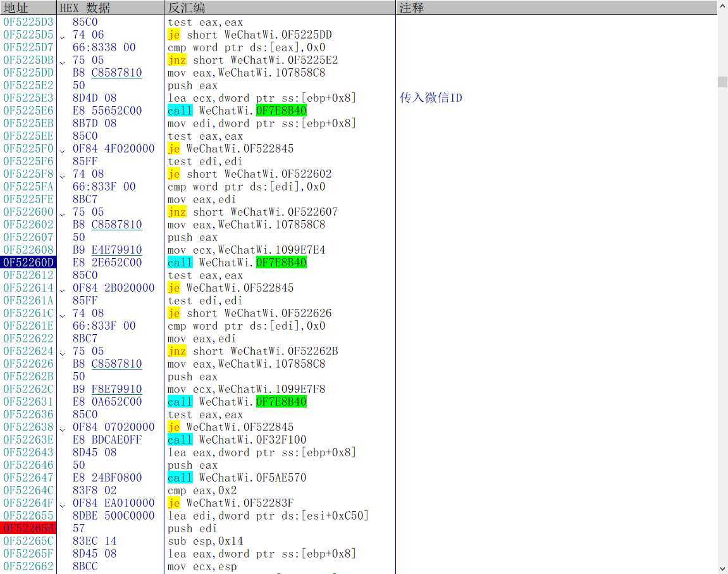This screenshot has height=574, width=728.
Task: Click hex bytes 8DBE 500C0000
Action: [113, 516]
